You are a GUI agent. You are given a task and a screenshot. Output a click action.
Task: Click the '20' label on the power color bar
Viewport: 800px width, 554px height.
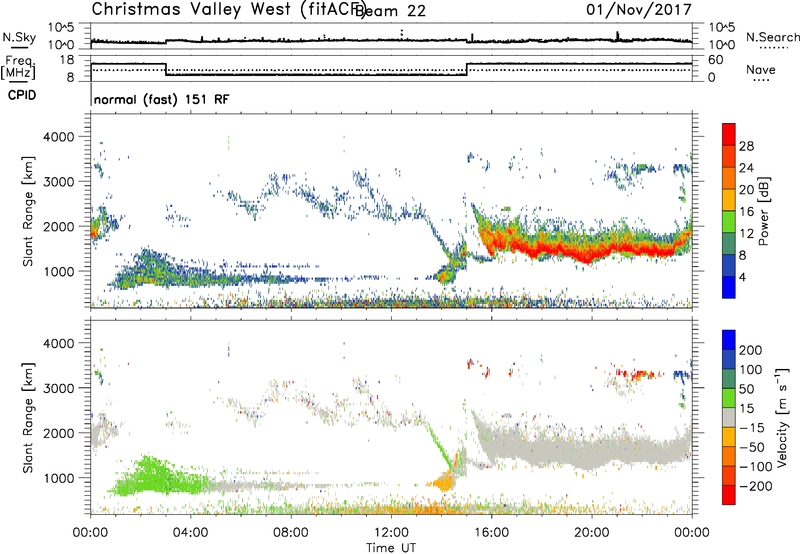(746, 190)
